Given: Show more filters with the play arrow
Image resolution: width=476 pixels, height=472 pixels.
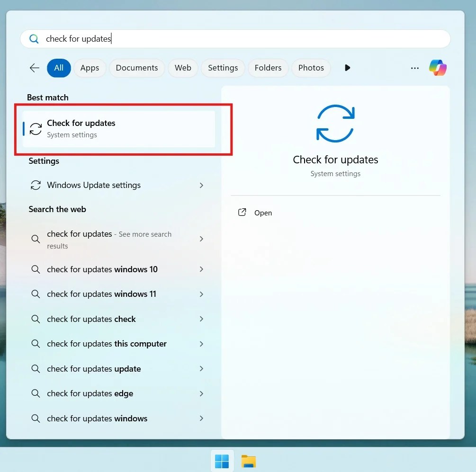Looking at the screenshot, I should click(x=347, y=68).
